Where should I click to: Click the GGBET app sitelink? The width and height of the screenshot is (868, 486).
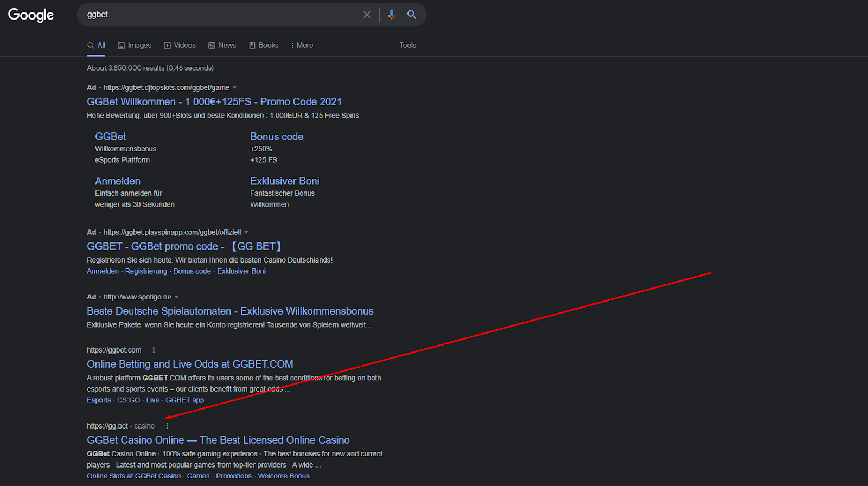(185, 400)
